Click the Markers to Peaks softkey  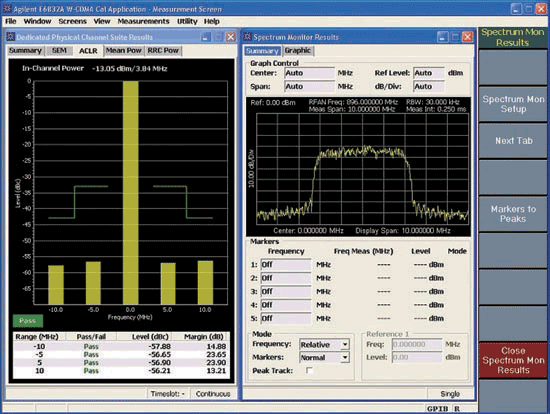(x=513, y=214)
